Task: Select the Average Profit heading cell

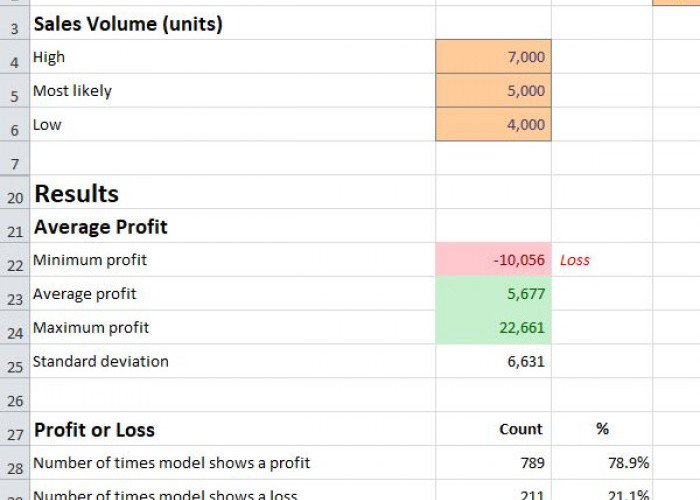Action: click(x=101, y=227)
